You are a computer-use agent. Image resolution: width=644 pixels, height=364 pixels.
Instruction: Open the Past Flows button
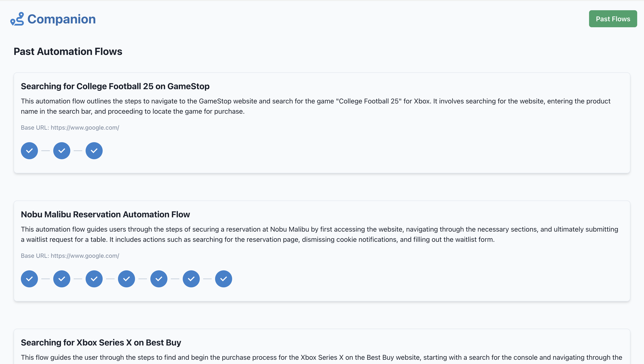613,19
